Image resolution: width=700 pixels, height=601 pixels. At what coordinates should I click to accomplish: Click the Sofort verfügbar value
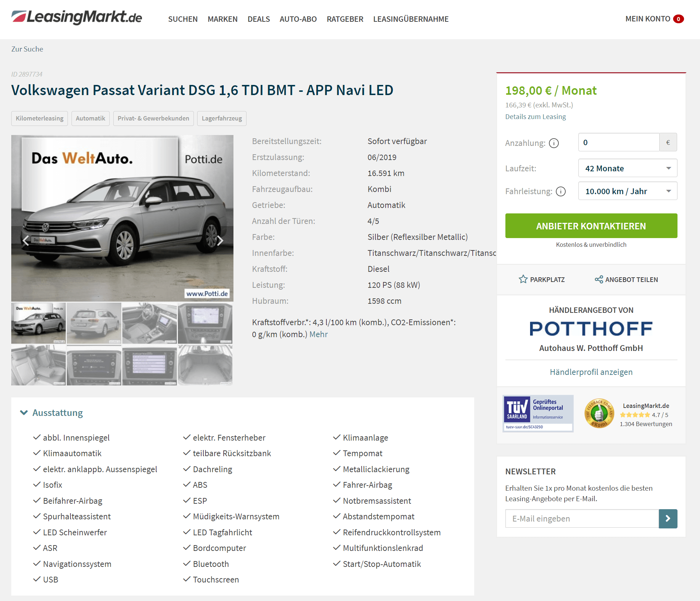(x=397, y=141)
